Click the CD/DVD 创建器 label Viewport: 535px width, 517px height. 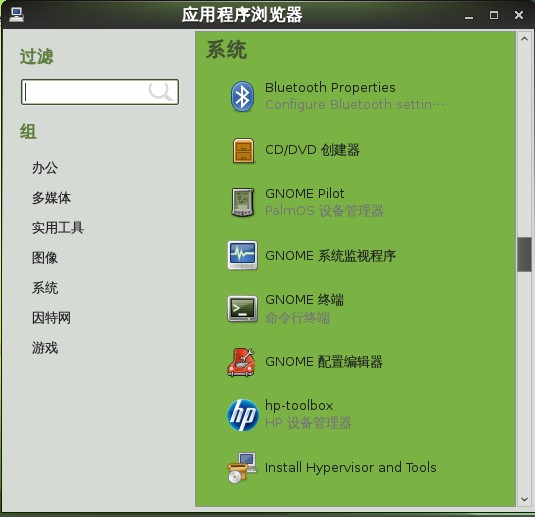(x=312, y=150)
